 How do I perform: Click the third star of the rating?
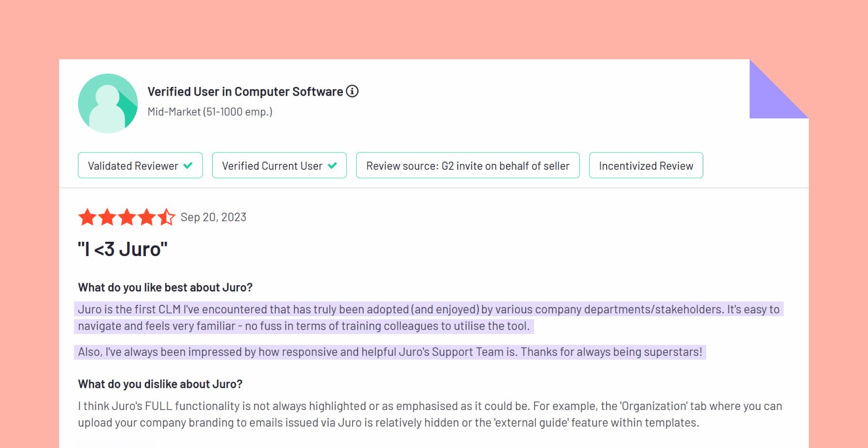[x=127, y=217]
